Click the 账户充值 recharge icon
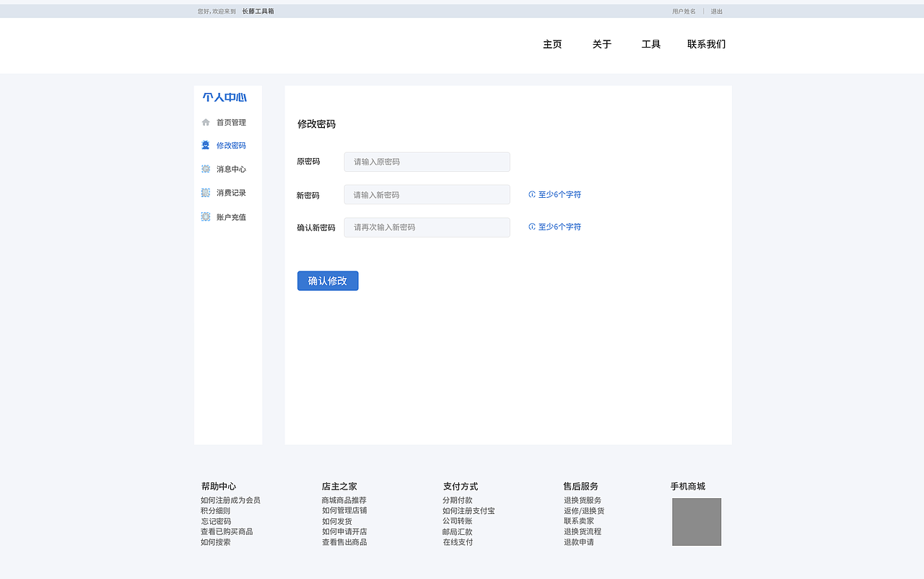Image resolution: width=924 pixels, height=579 pixels. (206, 216)
